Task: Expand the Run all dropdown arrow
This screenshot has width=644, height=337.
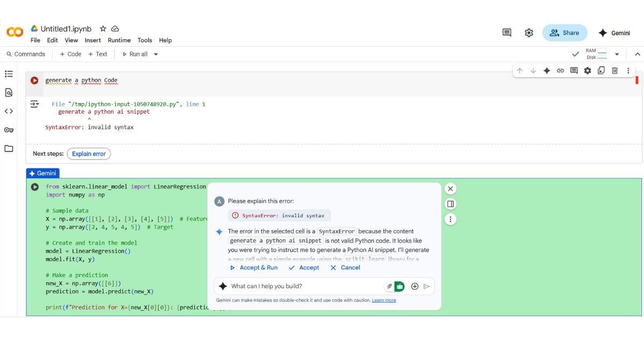Action: point(155,54)
